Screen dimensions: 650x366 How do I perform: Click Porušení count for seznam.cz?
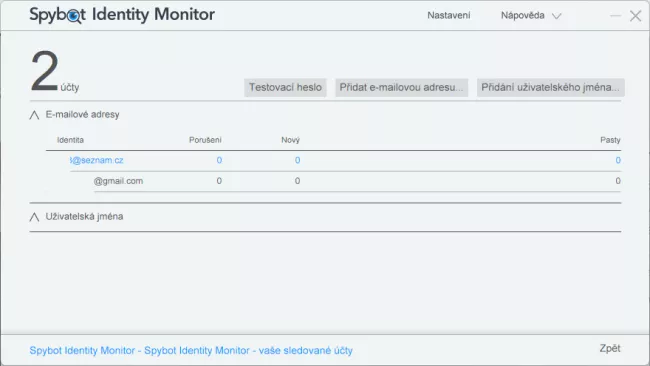point(219,160)
